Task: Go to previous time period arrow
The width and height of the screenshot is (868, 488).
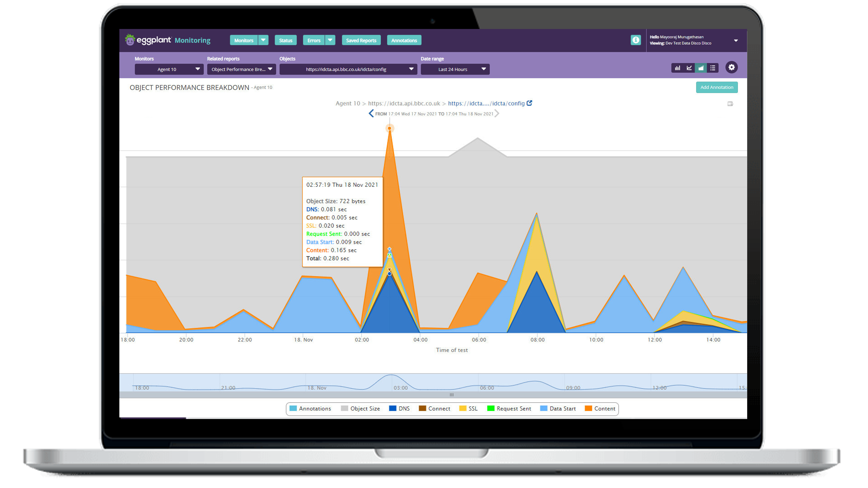Action: point(371,114)
